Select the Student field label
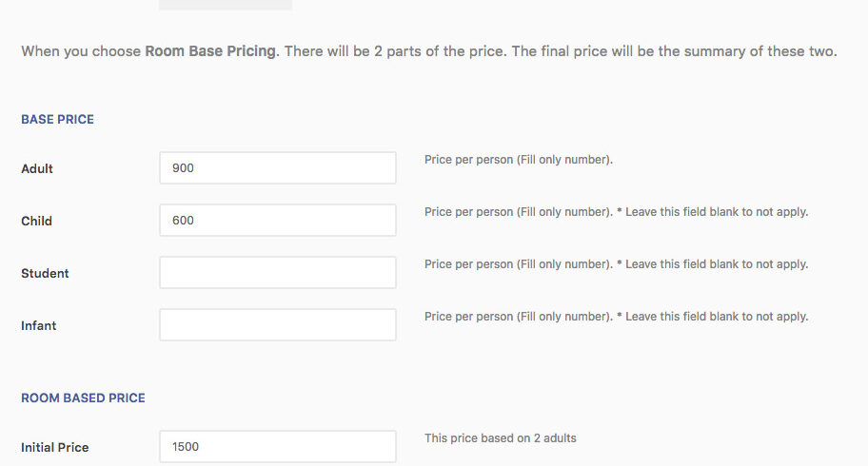Viewport: 868px width, 466px height. 45,274
